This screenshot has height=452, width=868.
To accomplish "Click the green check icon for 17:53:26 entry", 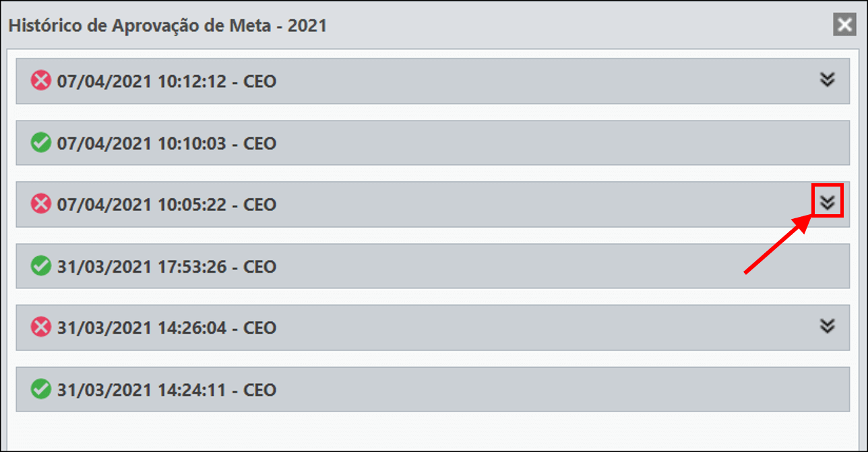I will (x=41, y=266).
